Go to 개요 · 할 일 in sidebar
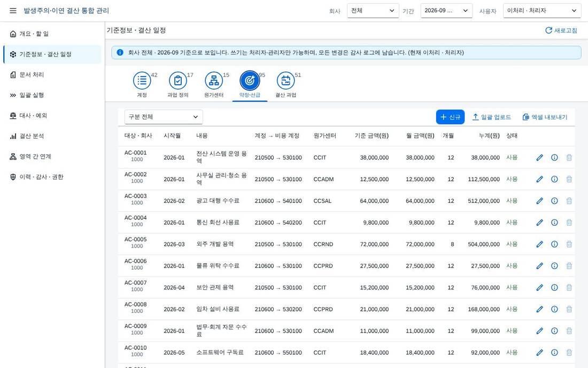 pos(52,34)
